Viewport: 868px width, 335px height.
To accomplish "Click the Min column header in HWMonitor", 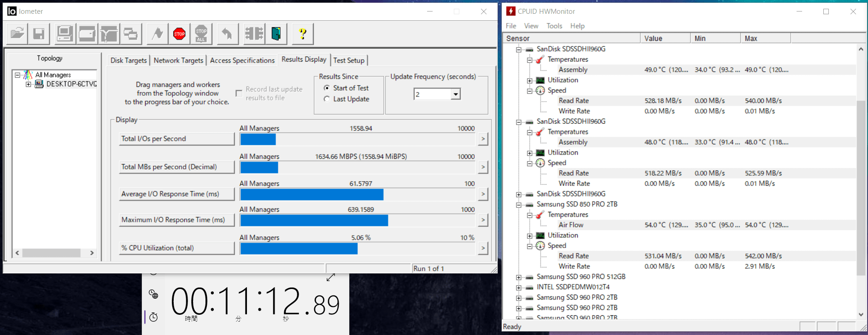I will 716,38.
